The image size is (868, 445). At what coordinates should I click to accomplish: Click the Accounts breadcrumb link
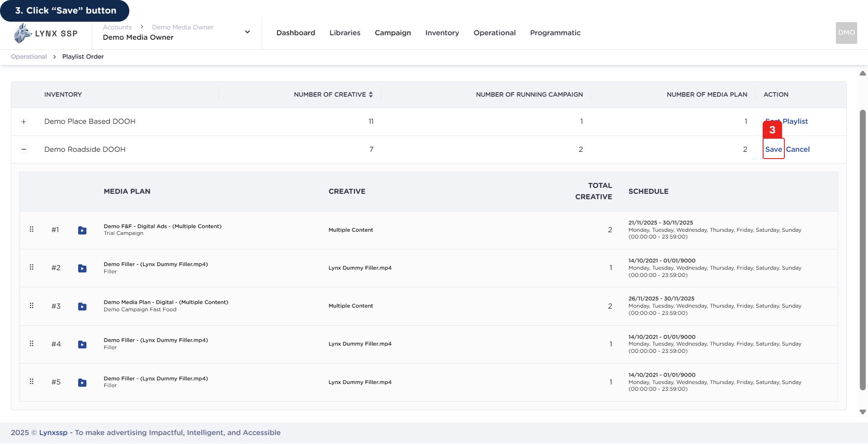[x=117, y=27]
